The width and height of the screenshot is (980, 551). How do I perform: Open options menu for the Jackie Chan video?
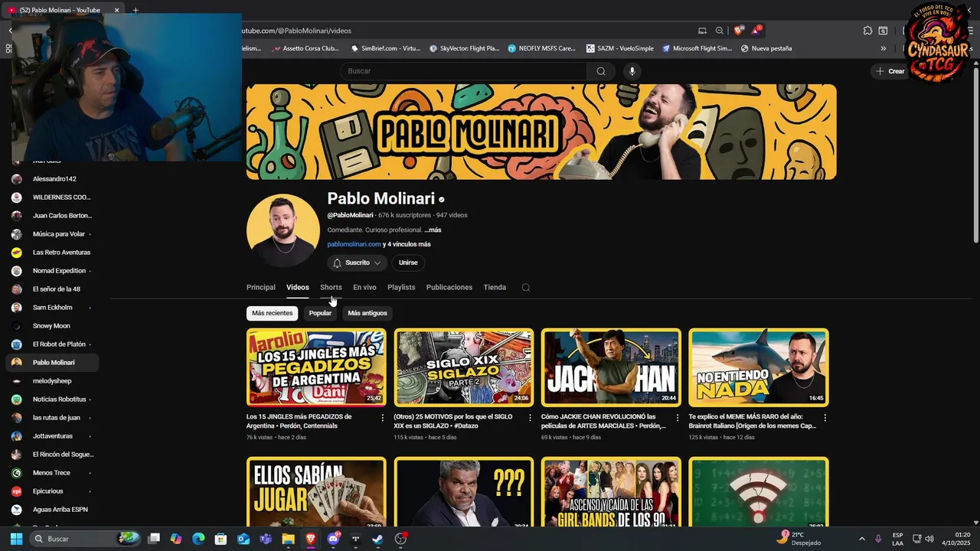pyautogui.click(x=678, y=418)
